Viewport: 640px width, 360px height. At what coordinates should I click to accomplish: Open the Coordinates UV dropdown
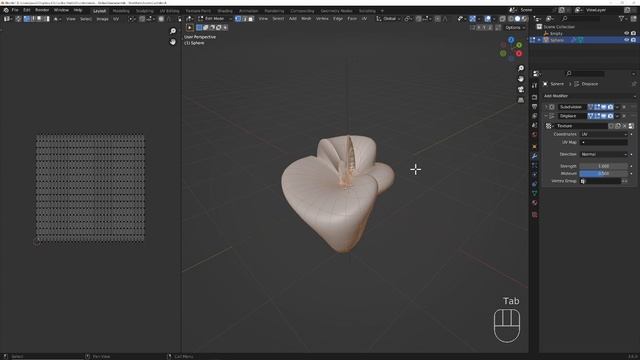coord(604,134)
